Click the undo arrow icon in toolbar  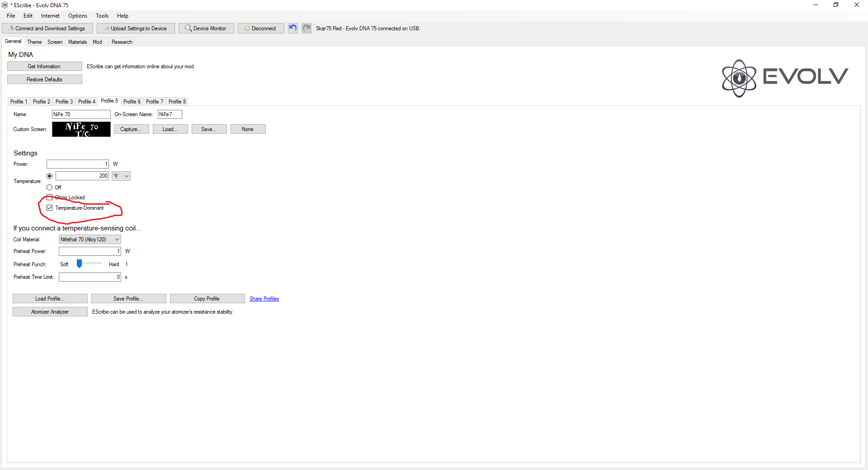(293, 28)
